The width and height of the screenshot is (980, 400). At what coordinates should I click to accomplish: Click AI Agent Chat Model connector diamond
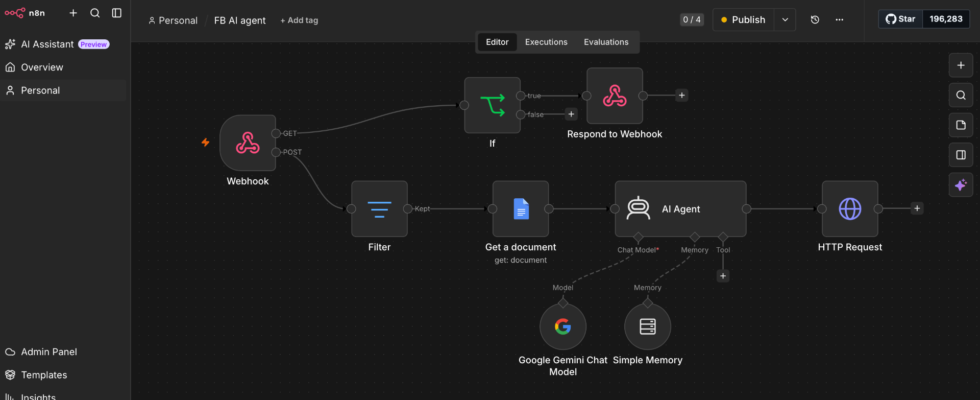pyautogui.click(x=638, y=237)
